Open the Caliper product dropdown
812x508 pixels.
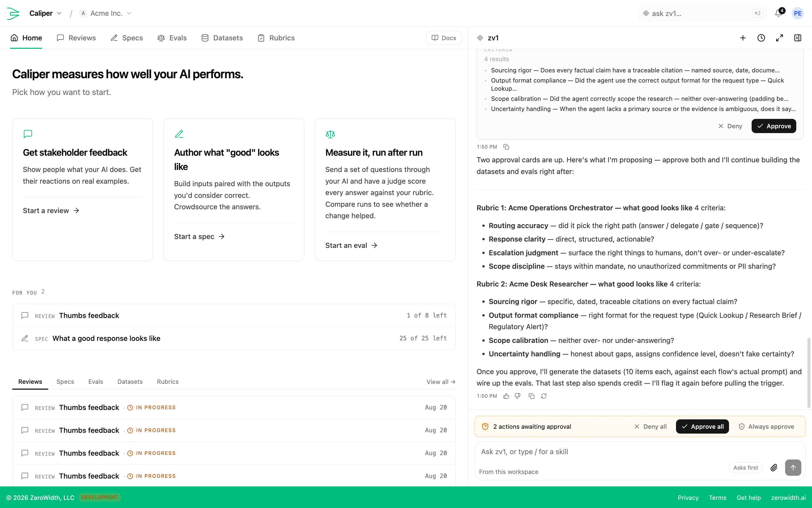[45, 13]
